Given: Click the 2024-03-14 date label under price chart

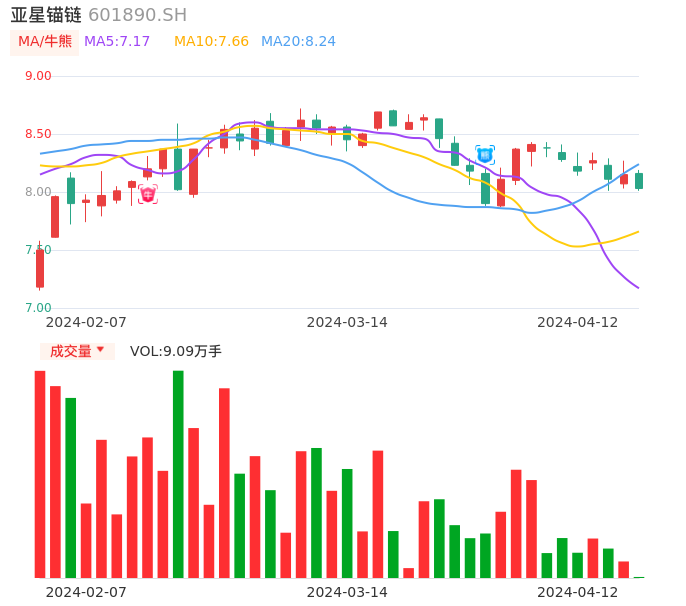Looking at the screenshot, I should point(347,322).
